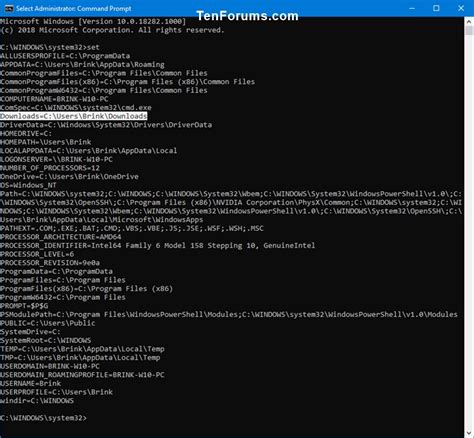Minimize the Command Prompt window

coord(412,8)
